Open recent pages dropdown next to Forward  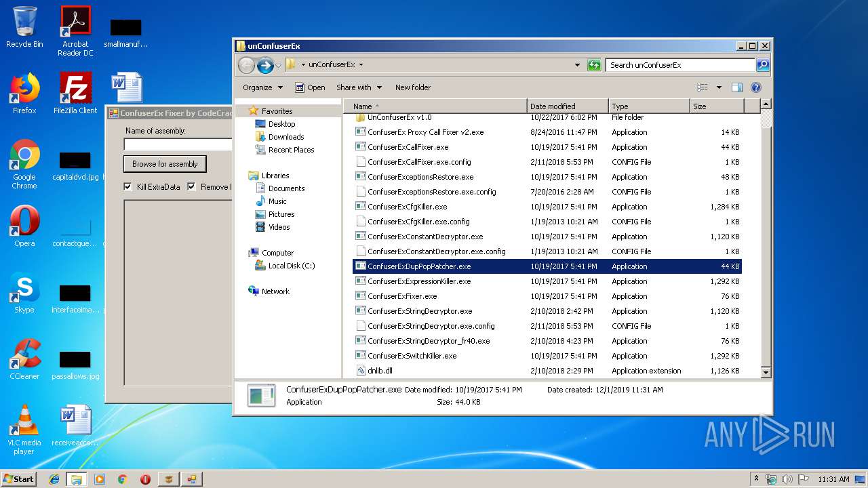278,66
